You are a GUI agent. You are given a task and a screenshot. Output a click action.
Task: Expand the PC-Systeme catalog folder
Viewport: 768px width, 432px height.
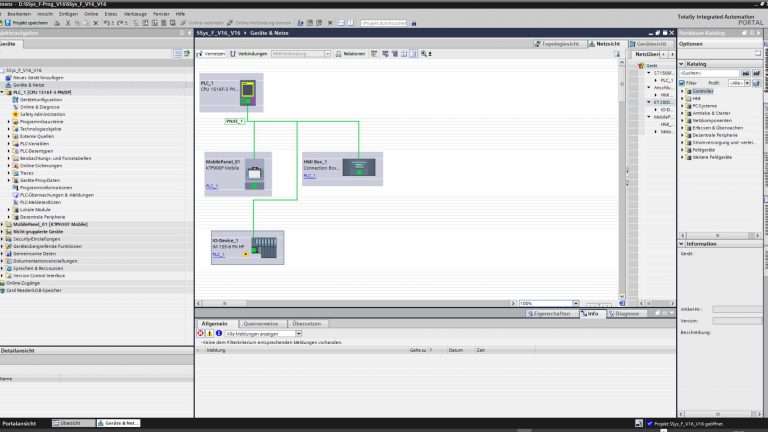tap(682, 106)
